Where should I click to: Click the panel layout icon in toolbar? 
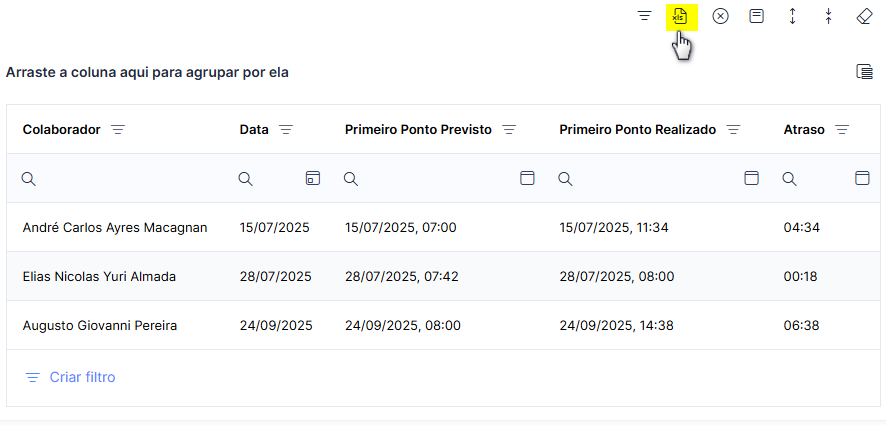coord(756,16)
